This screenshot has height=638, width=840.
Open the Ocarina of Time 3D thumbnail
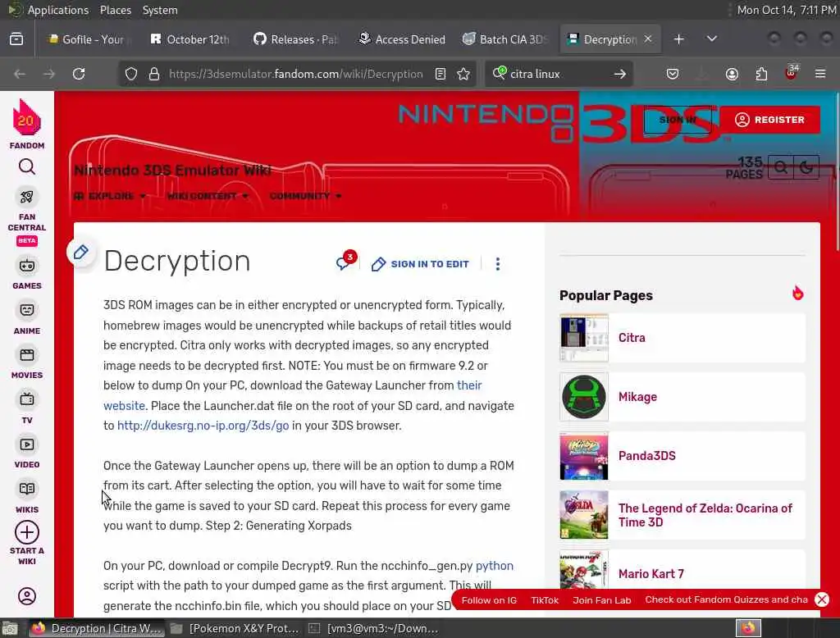(584, 515)
